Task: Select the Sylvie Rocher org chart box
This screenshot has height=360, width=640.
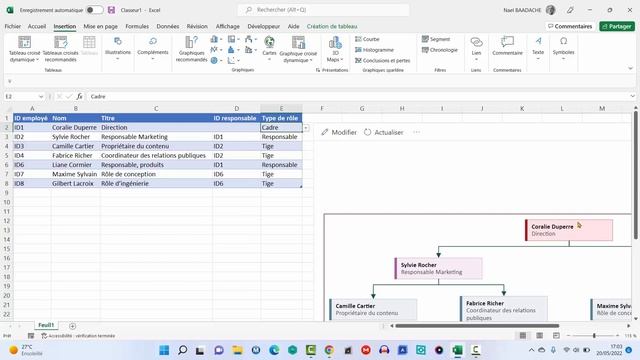Action: click(x=438, y=268)
